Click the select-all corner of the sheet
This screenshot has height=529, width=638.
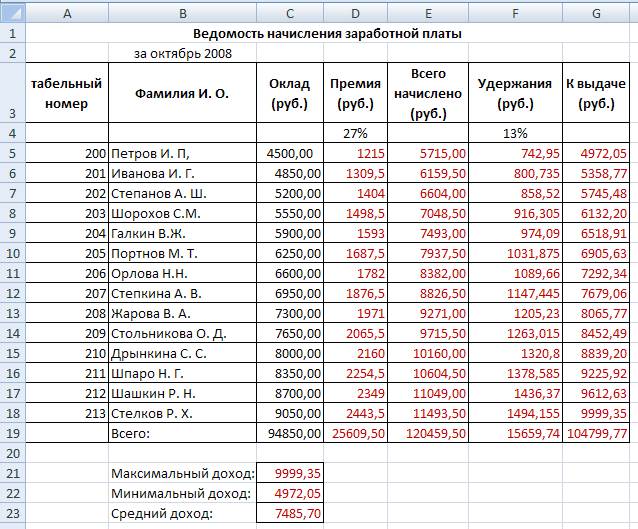(12, 13)
